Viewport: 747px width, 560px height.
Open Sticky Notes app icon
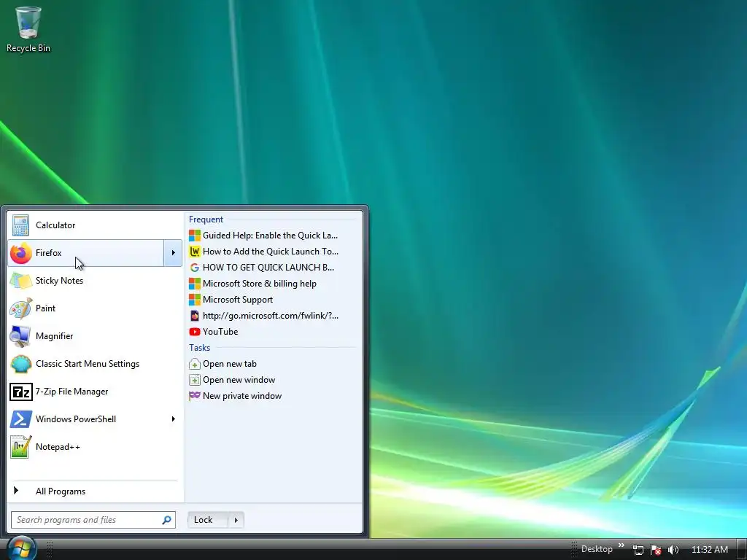[20, 281]
